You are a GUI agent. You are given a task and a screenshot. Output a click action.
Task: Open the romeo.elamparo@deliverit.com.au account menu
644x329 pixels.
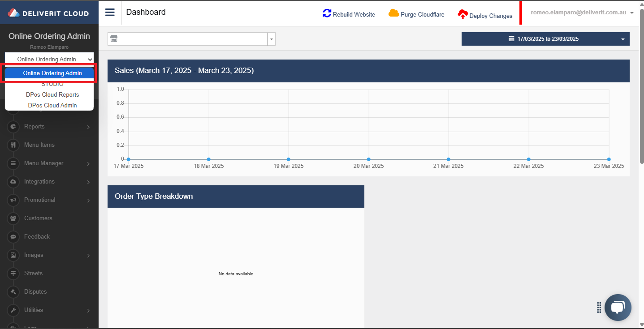582,13
